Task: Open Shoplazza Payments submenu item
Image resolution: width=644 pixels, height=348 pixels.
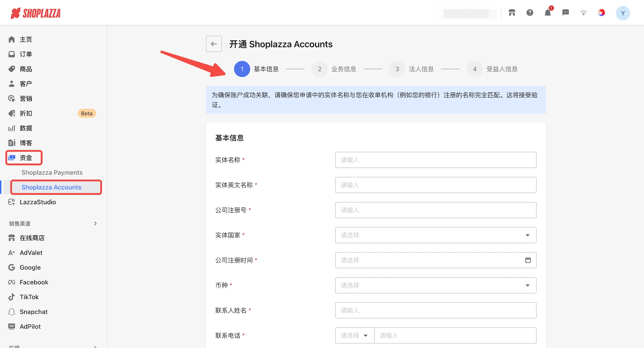Action: pyautogui.click(x=52, y=172)
